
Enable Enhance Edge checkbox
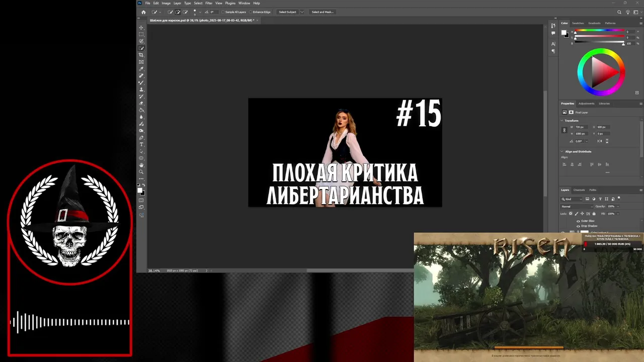tap(251, 12)
